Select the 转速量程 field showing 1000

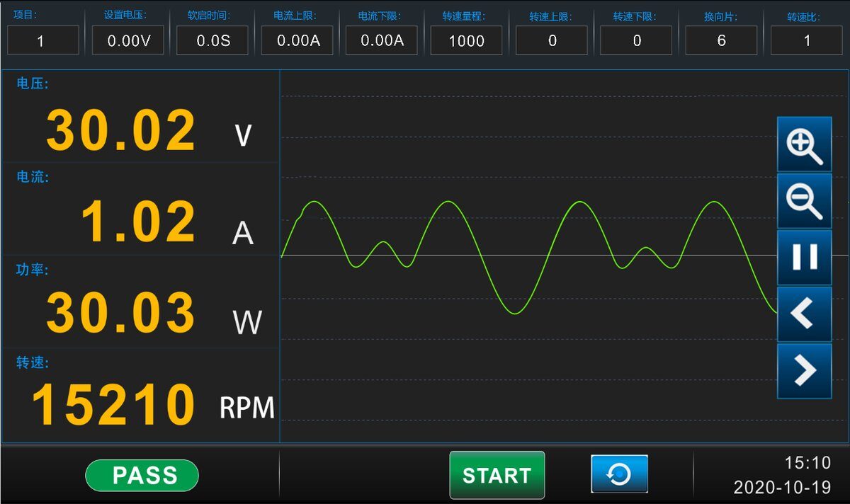(467, 40)
